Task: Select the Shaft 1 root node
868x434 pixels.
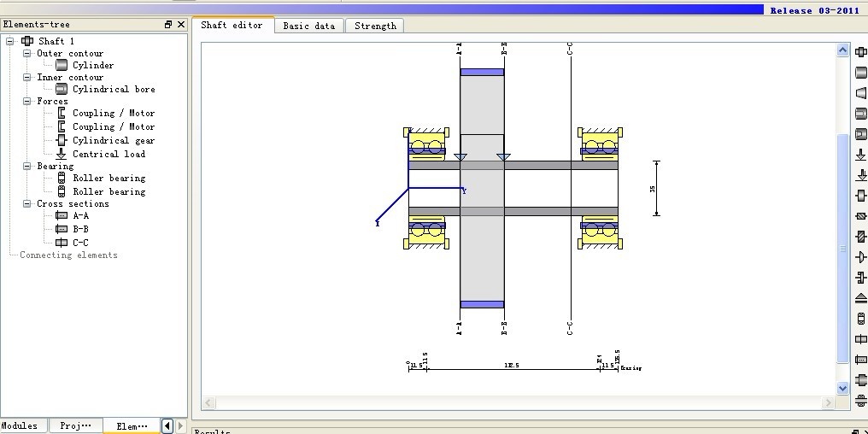Action: tap(56, 41)
